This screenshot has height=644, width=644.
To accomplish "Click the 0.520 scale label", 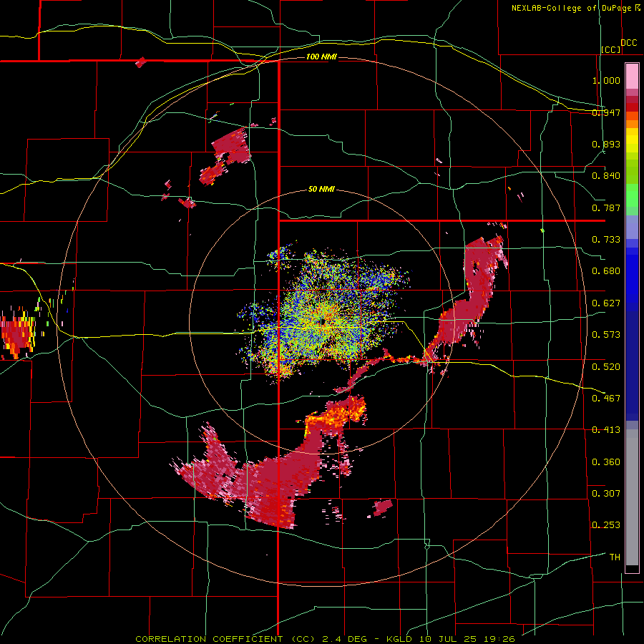I will click(x=606, y=367).
